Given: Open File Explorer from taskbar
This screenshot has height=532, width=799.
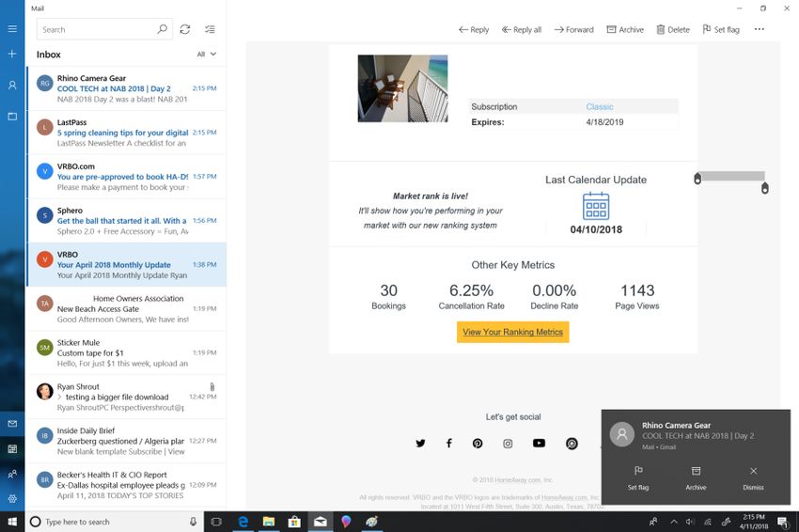Looking at the screenshot, I should point(269,522).
